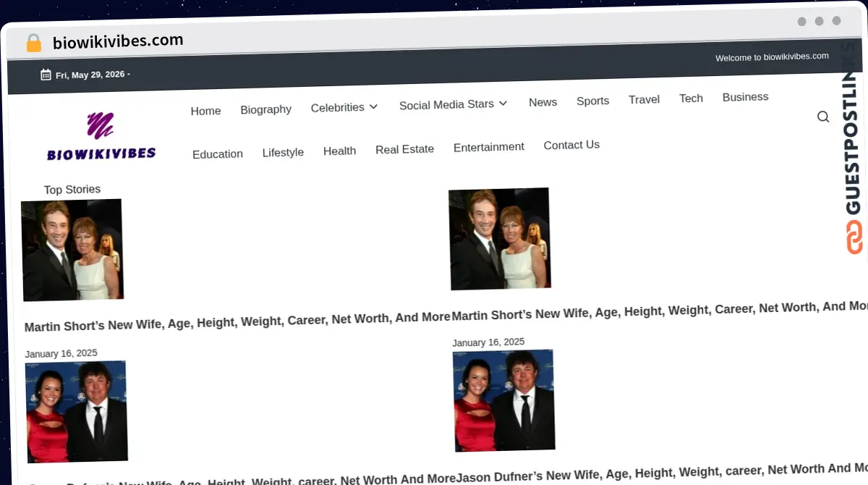
Task: Click the search magnifier icon
Action: pyautogui.click(x=823, y=117)
